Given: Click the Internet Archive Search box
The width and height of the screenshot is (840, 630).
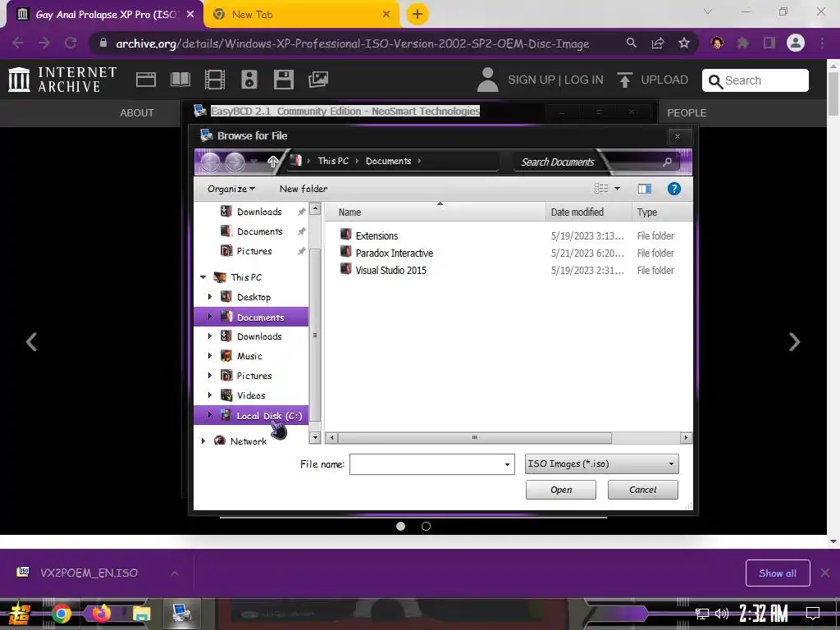Looking at the screenshot, I should click(755, 80).
